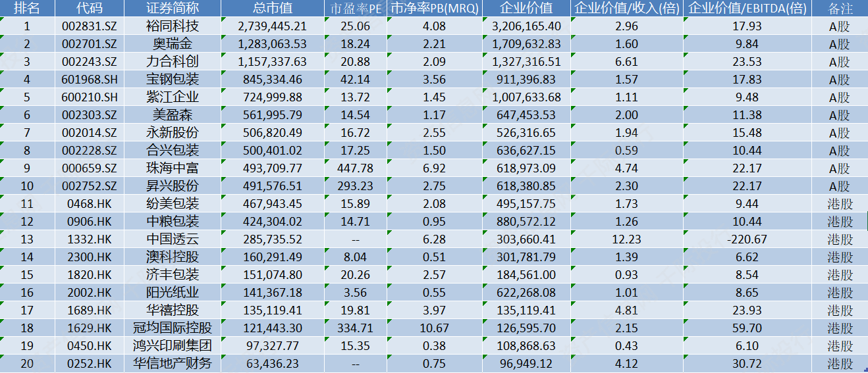Select the 济丰包装 cell
This screenshot has width=868, height=373.
coord(172,275)
